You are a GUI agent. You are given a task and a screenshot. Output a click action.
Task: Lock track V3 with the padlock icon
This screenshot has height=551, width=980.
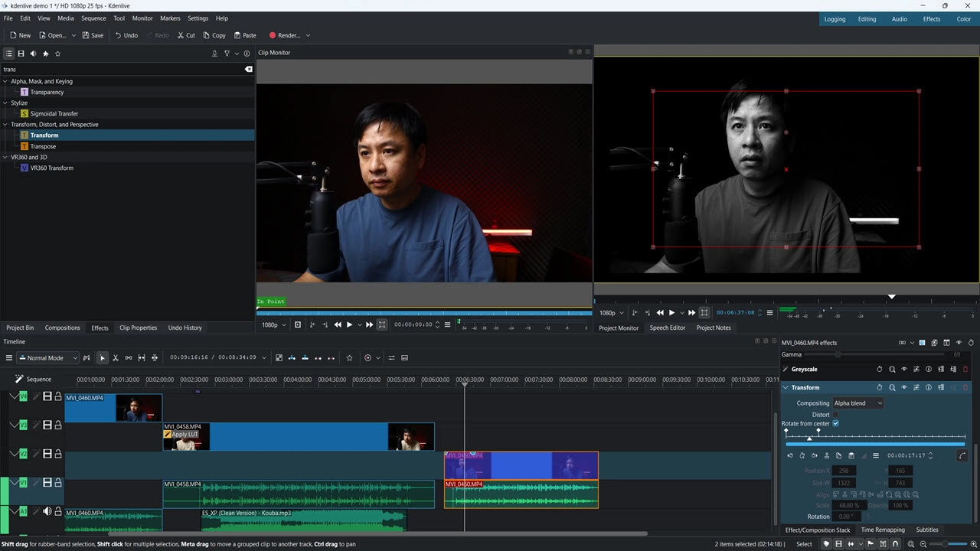coord(58,425)
